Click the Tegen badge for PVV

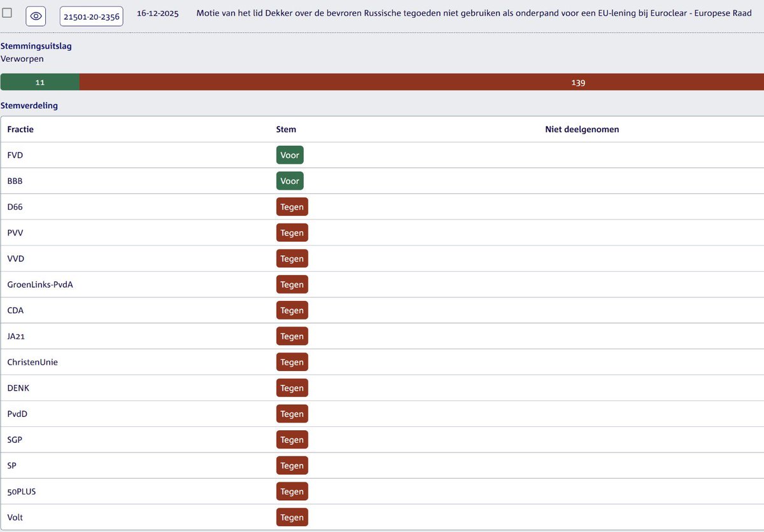tap(292, 233)
